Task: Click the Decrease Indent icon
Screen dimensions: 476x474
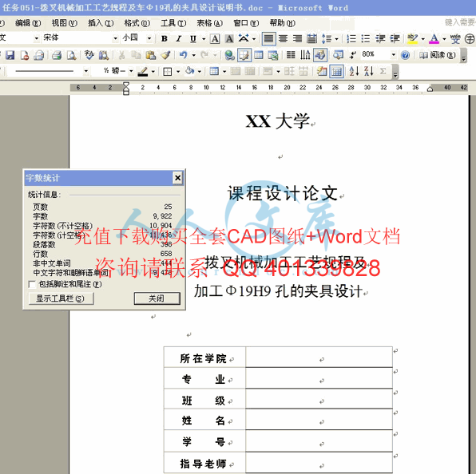Action: (x=380, y=39)
